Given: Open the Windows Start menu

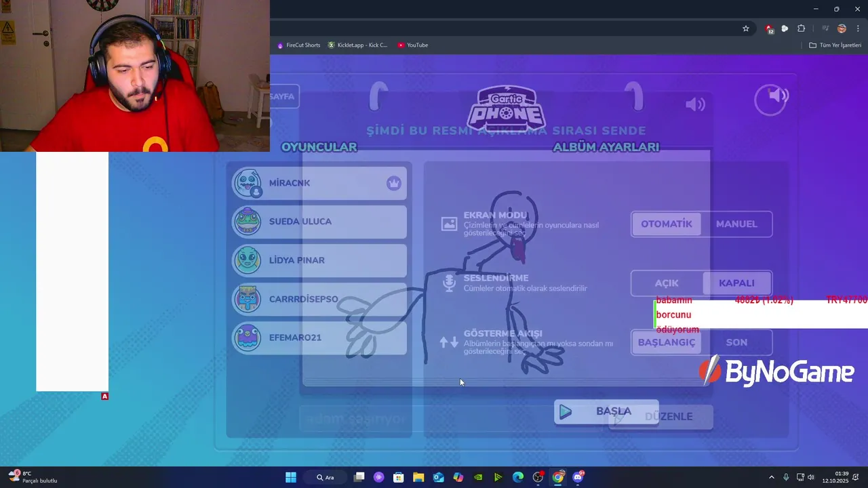Looking at the screenshot, I should click(291, 477).
